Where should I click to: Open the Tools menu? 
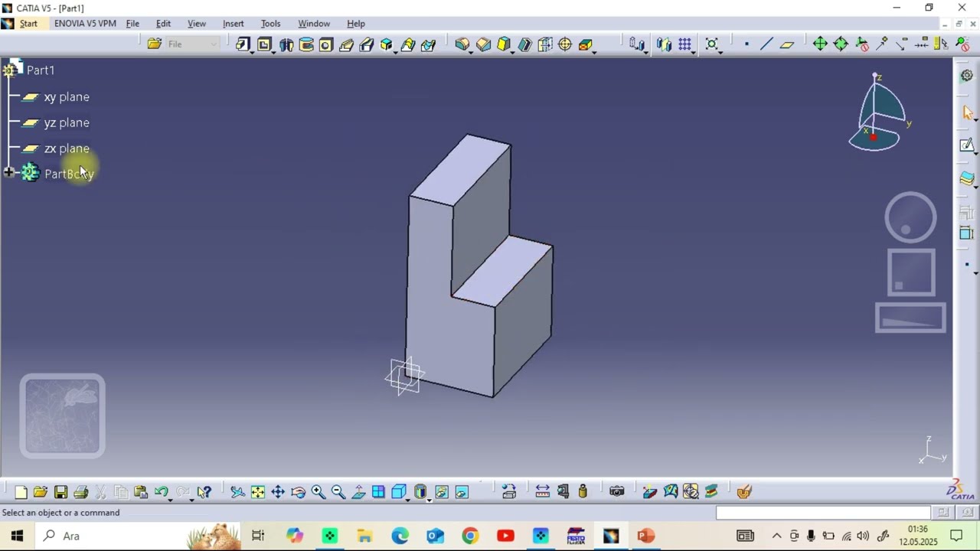270,24
